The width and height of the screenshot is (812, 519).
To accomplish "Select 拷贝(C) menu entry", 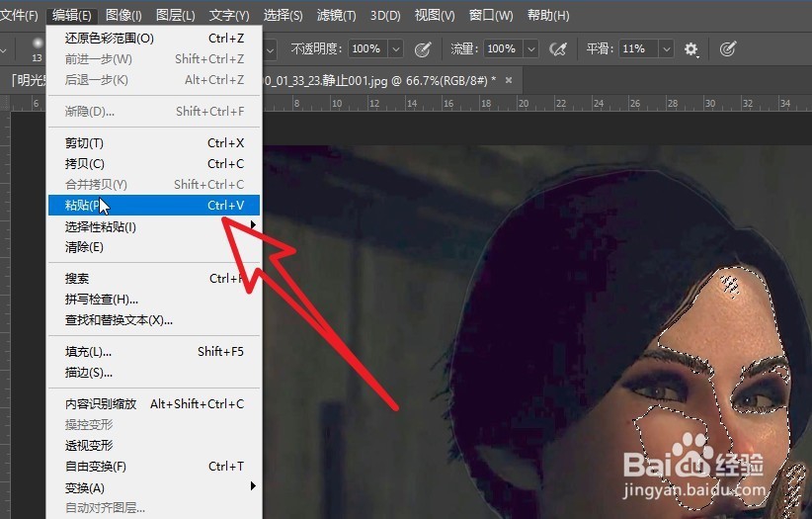I will click(154, 164).
